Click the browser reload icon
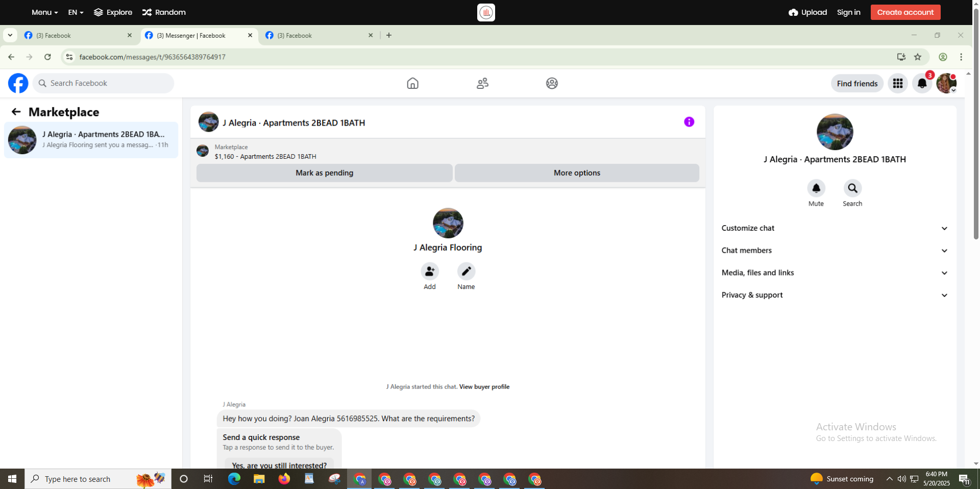The height and width of the screenshot is (489, 980). coord(47,57)
